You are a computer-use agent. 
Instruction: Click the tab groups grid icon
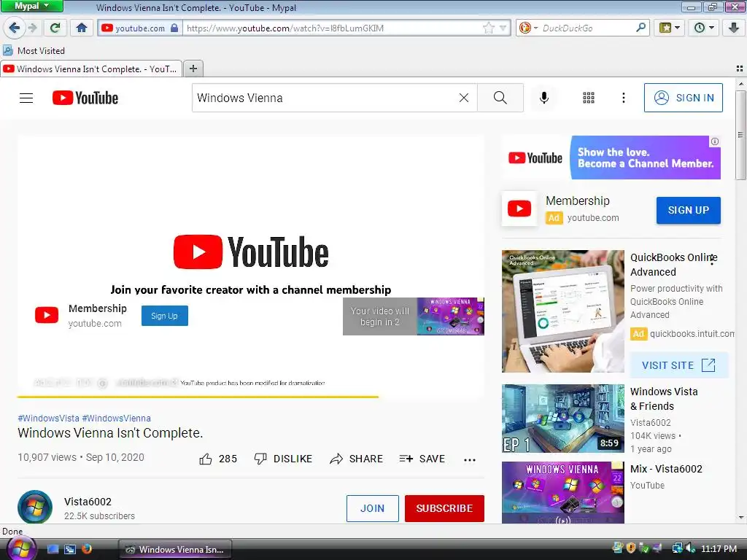tap(740, 69)
